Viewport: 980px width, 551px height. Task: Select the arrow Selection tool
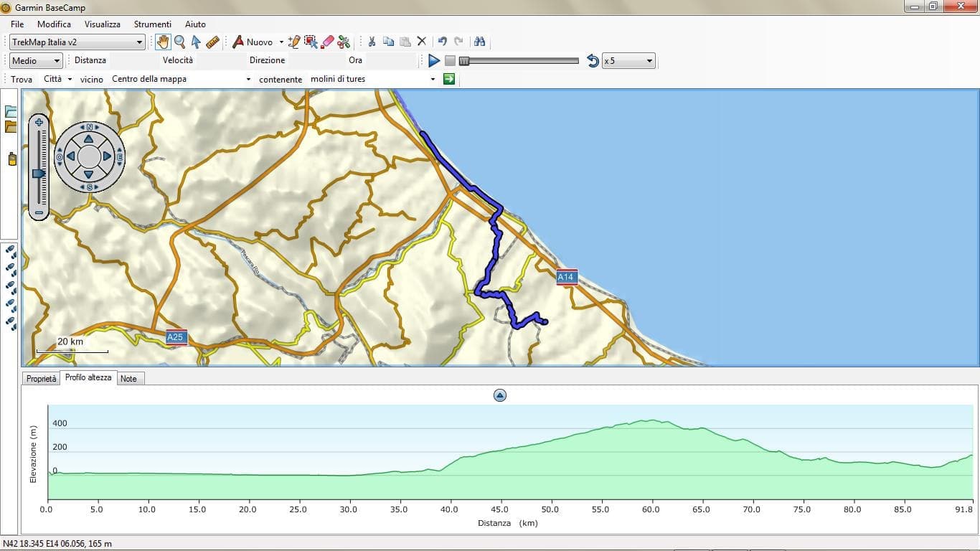[195, 42]
